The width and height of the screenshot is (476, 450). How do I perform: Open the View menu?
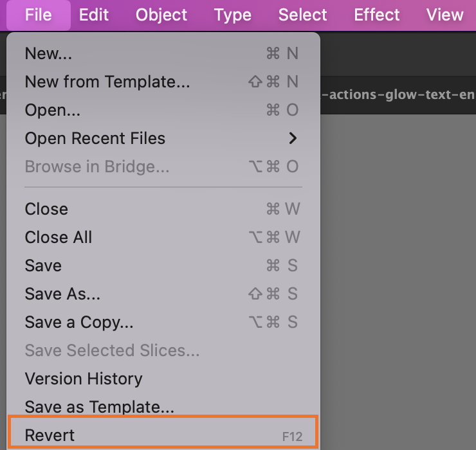(x=444, y=15)
